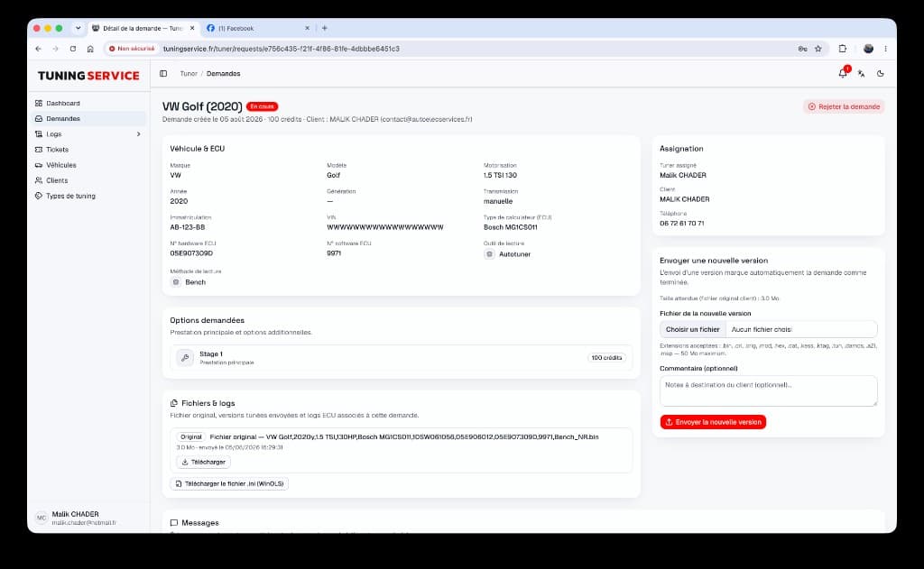The height and width of the screenshot is (569, 924).
Task: Click the 100 crédits badge
Action: tap(606, 357)
